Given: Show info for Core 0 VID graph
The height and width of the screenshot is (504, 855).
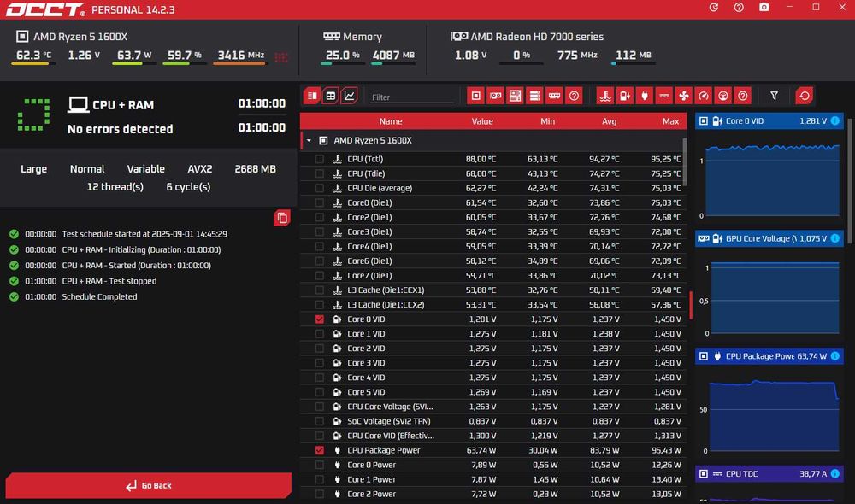Looking at the screenshot, I should tap(834, 121).
